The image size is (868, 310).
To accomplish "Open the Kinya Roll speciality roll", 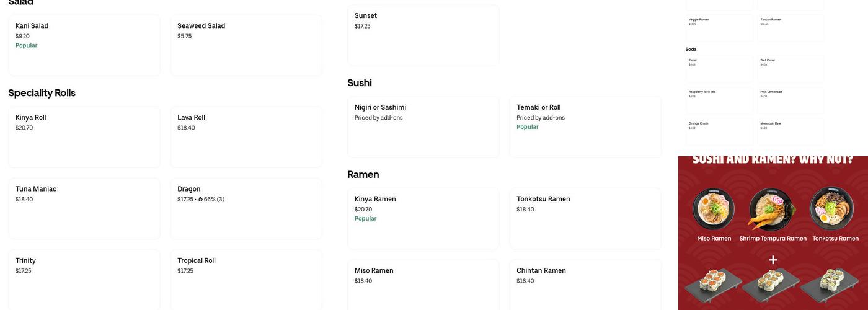I will (84, 137).
